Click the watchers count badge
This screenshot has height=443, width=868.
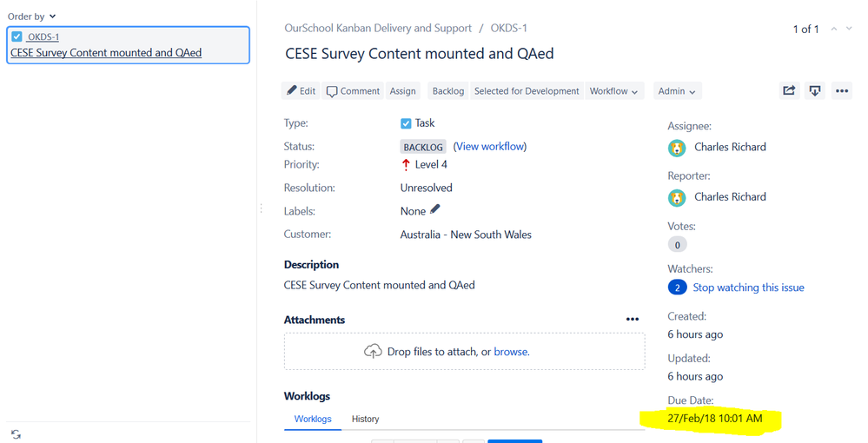click(678, 288)
